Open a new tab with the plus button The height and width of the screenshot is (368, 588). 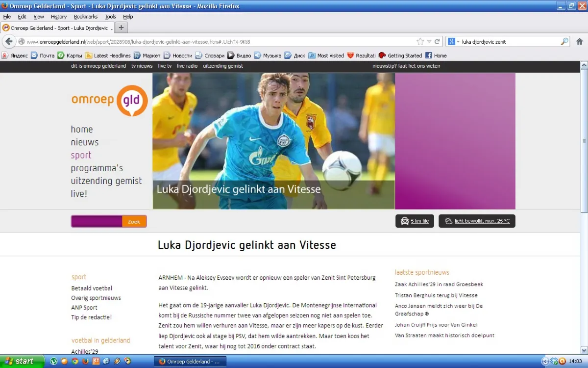pyautogui.click(x=122, y=27)
